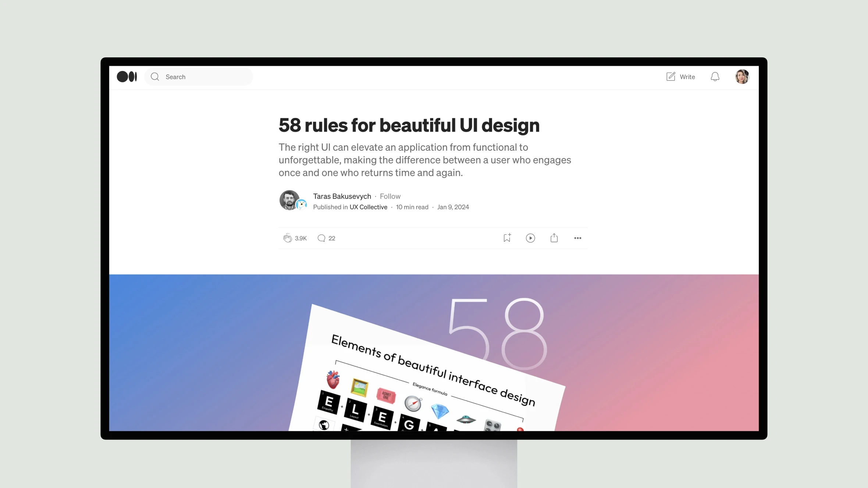Click the comment icon
The image size is (868, 488).
coord(321,238)
